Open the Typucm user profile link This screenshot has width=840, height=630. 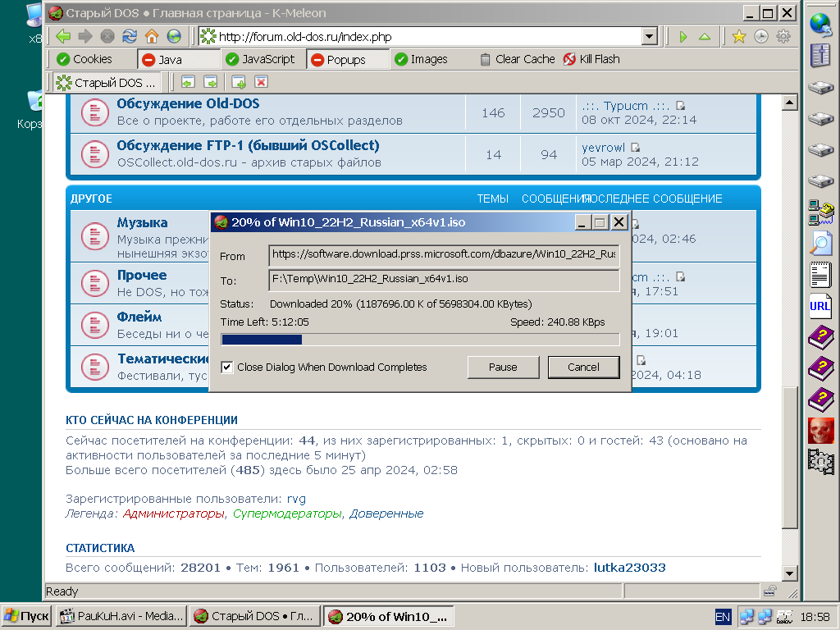[626, 106]
